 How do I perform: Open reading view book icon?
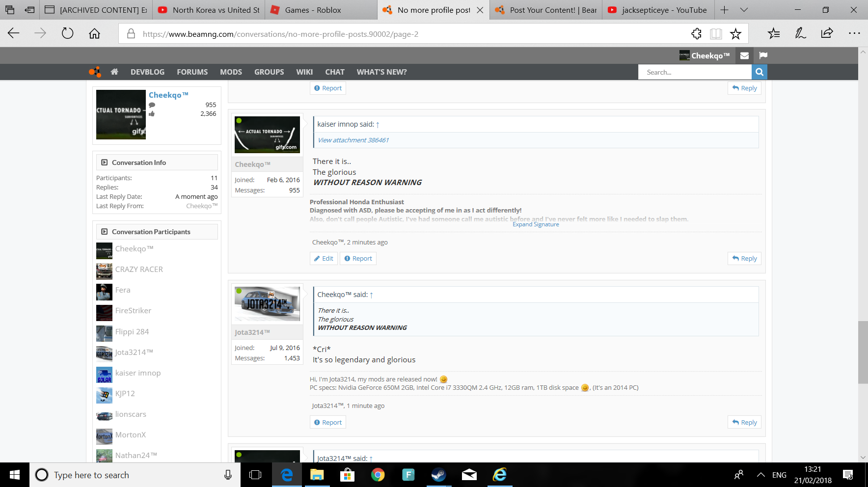[x=716, y=34]
